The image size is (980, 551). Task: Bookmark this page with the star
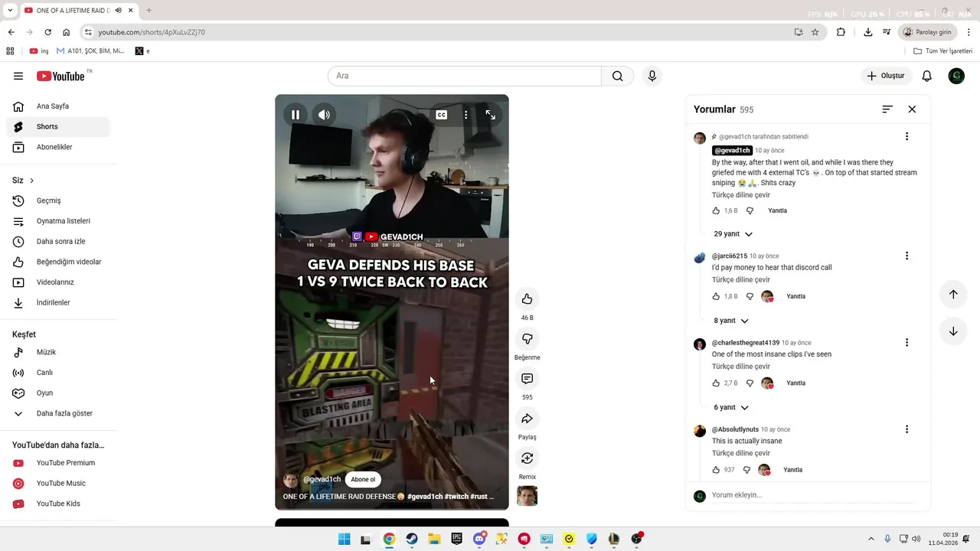pos(815,32)
